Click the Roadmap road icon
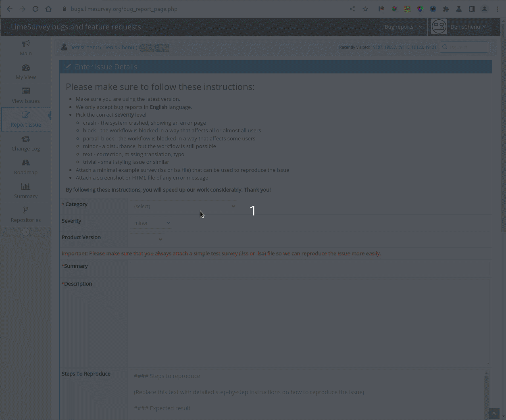Screen dimensions: 506x420 click(x=26, y=163)
